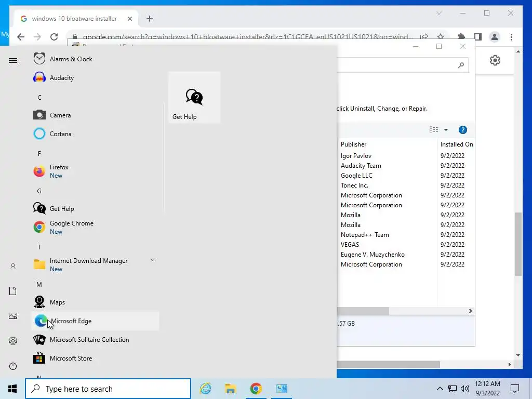Viewport: 532px width, 399px height.
Task: Open Alarms & Clock from Start menu
Action: pyautogui.click(x=95, y=59)
